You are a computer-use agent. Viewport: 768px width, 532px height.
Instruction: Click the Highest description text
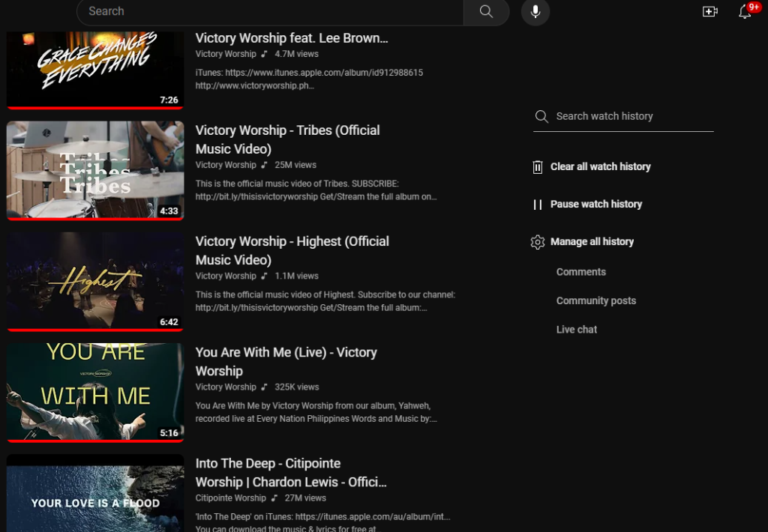point(325,301)
